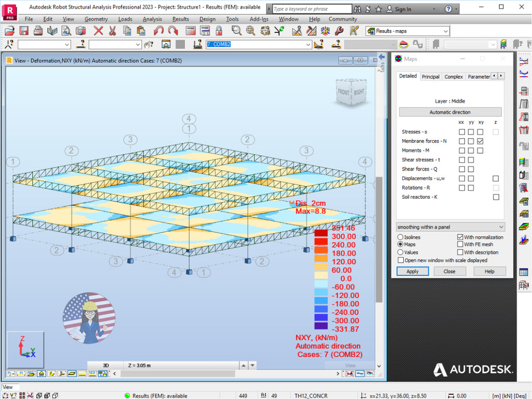Open the 7 : COMB2 case selector dropdown
The height and width of the screenshot is (399, 532).
(307, 44)
